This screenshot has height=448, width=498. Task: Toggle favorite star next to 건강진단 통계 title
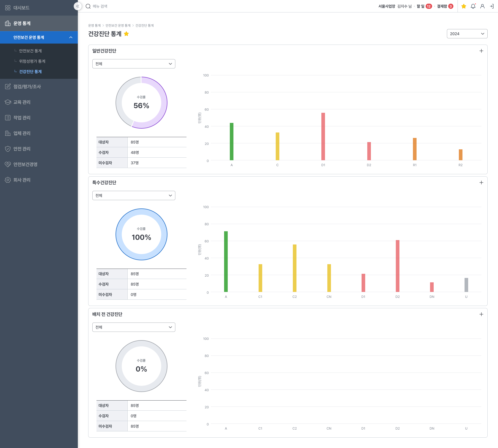126,34
